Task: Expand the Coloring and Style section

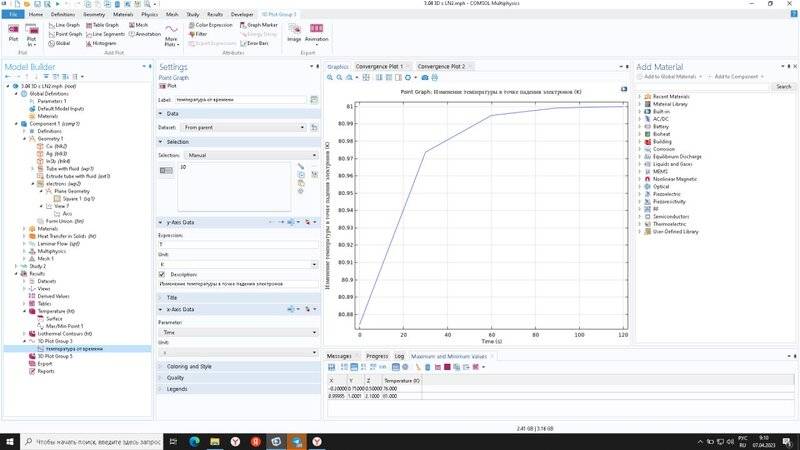Action: 189,366
